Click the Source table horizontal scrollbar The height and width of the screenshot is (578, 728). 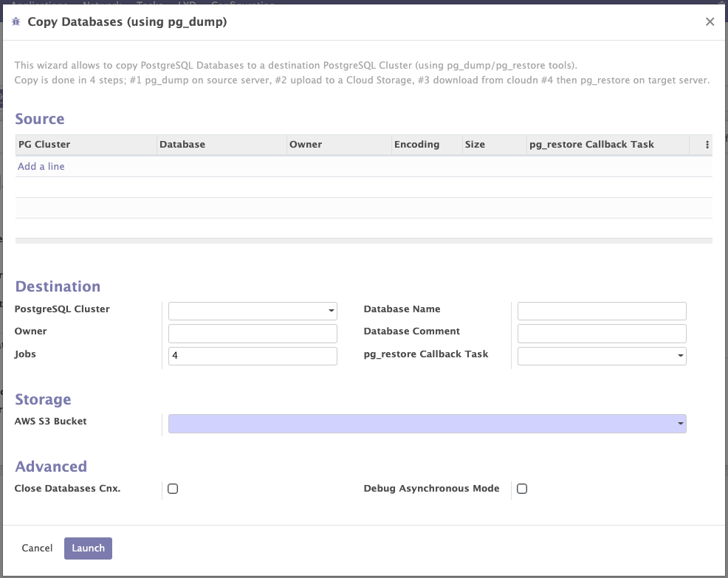point(363,240)
